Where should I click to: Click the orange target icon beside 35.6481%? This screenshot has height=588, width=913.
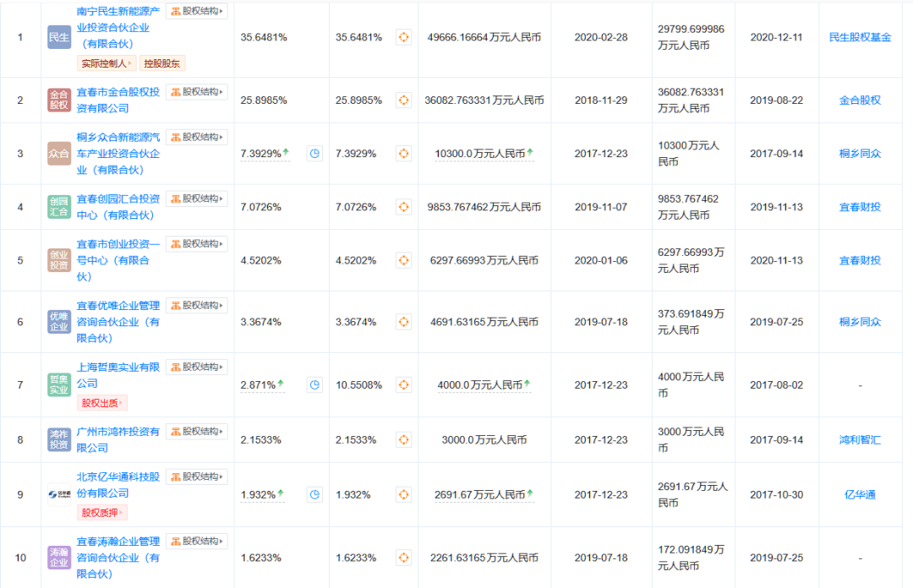coord(404,37)
